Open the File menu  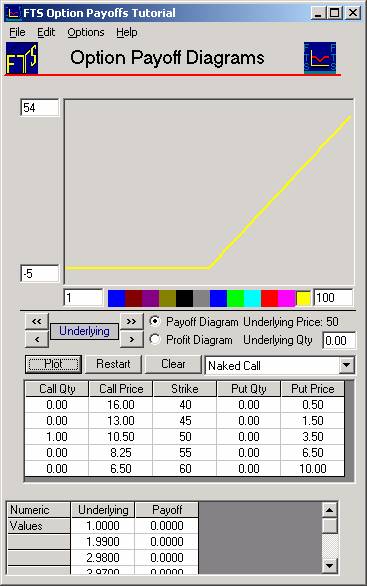tap(17, 33)
